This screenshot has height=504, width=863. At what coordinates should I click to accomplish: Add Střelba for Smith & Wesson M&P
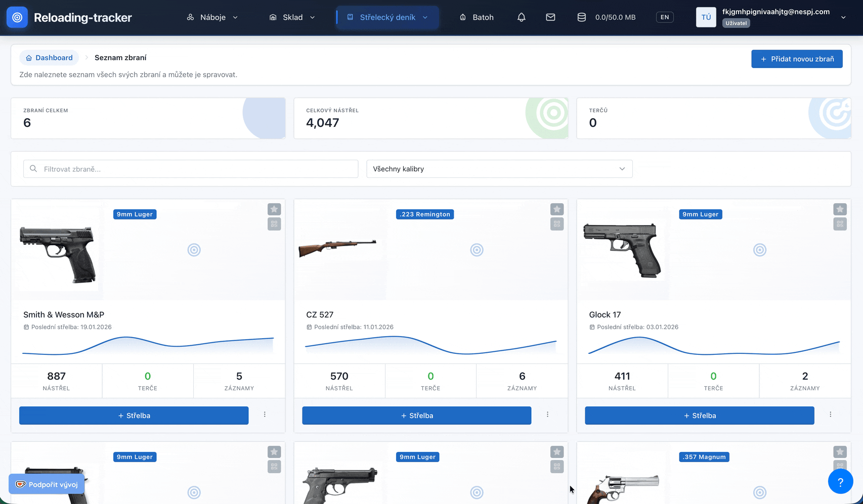(134, 416)
